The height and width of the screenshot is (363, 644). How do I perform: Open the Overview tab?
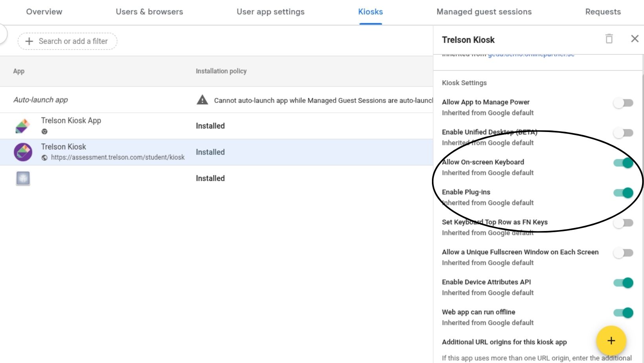coord(44,12)
